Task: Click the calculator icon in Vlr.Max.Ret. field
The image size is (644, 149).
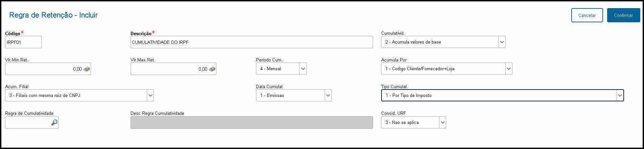Action: click(212, 69)
